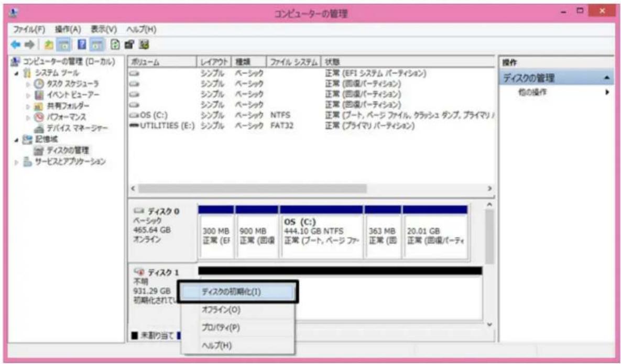Viewport: 621px width, 364px height.
Task: Click the drive icon beside OS (C:)
Action: pos(134,115)
